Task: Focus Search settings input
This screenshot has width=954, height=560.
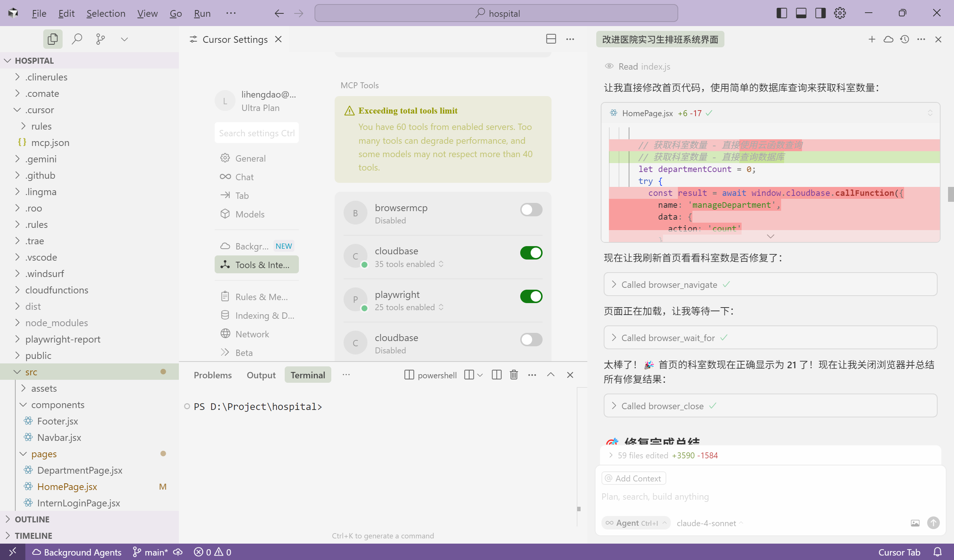Action: 257,133
